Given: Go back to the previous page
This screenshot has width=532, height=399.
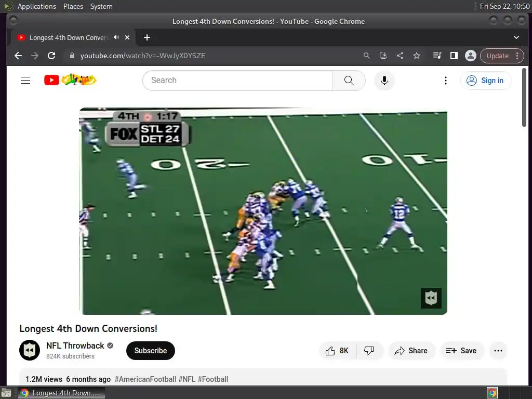Looking at the screenshot, I should tap(18, 56).
